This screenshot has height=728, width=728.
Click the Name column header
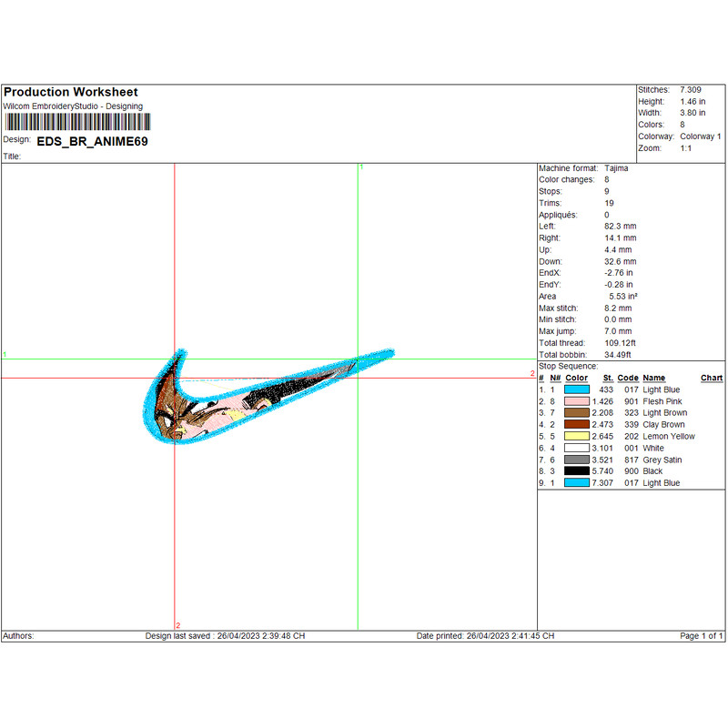click(x=653, y=378)
